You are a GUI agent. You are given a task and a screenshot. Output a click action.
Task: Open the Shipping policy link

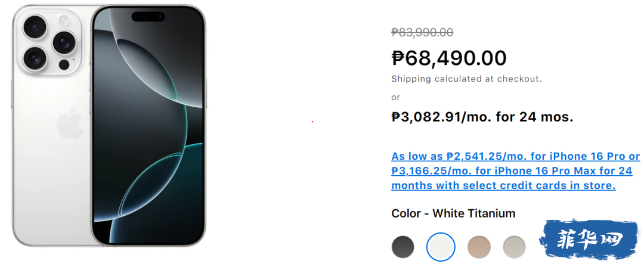point(411,79)
